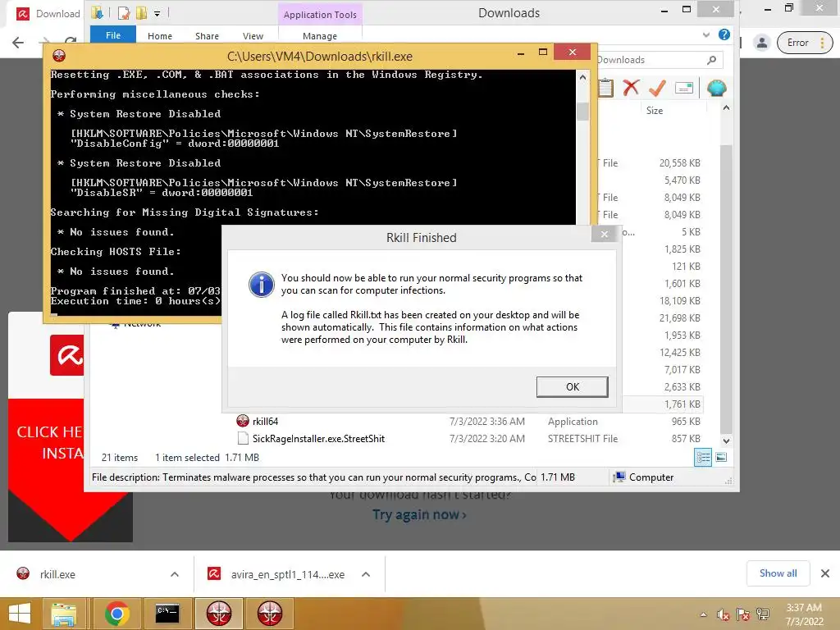Click the Computer label in the explorer status bar

click(x=651, y=477)
